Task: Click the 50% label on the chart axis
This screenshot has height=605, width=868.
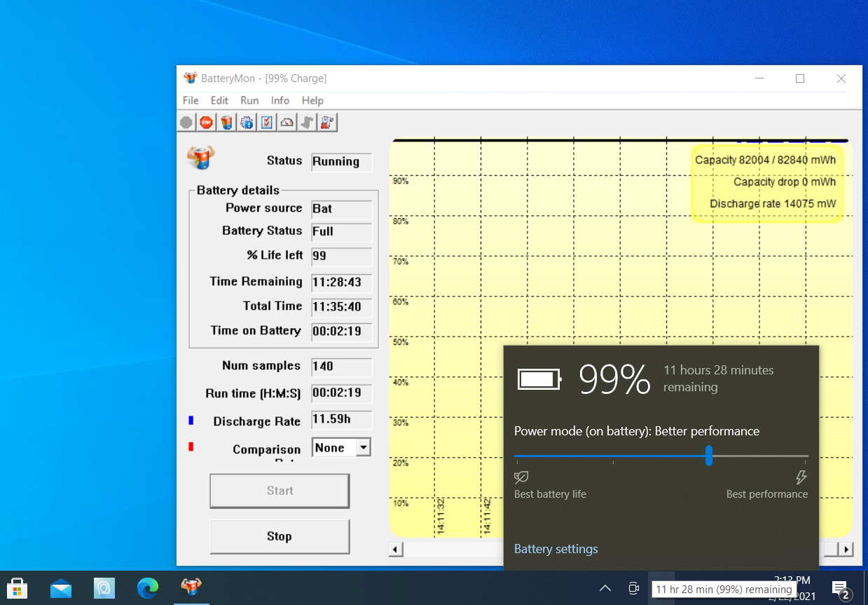Action: (x=400, y=342)
